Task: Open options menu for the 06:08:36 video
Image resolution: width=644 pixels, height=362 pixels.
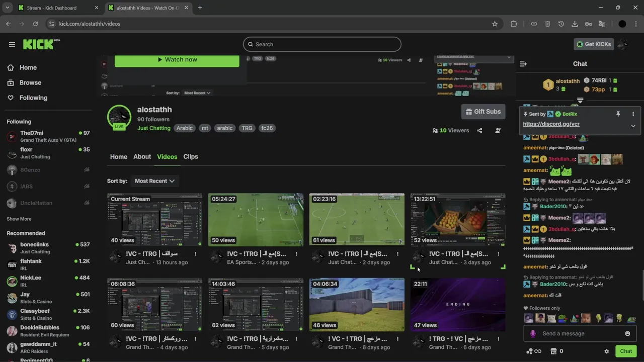Action: 195,339
